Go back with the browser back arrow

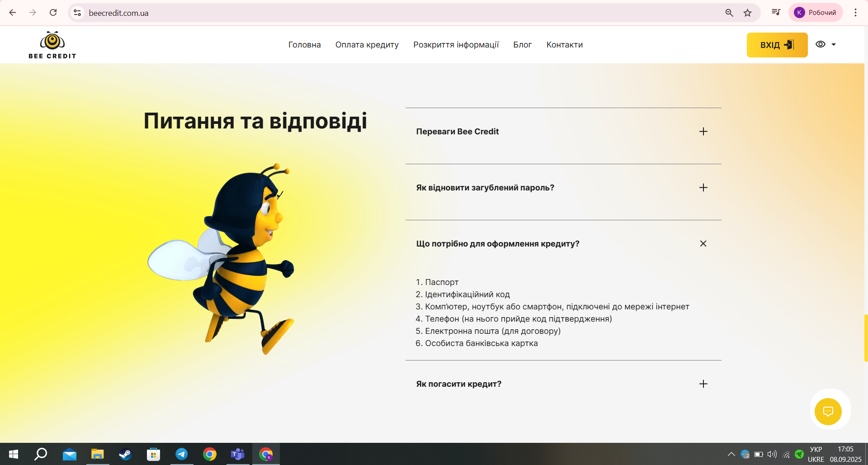tap(13, 13)
